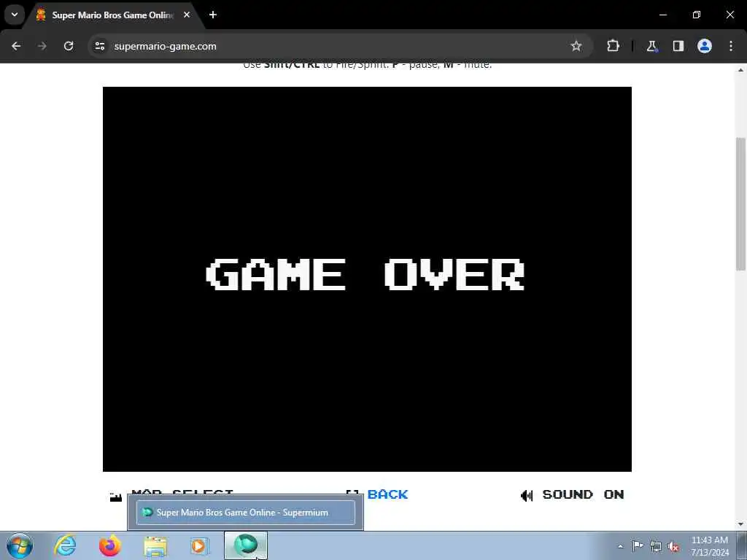Screen dimensions: 747x560
Task: Click the muted volume tray icon
Action: pyautogui.click(x=673, y=547)
